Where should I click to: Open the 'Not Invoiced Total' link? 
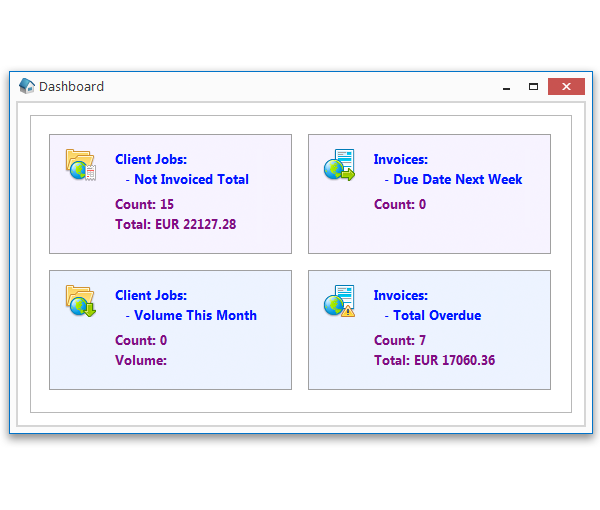tap(191, 179)
